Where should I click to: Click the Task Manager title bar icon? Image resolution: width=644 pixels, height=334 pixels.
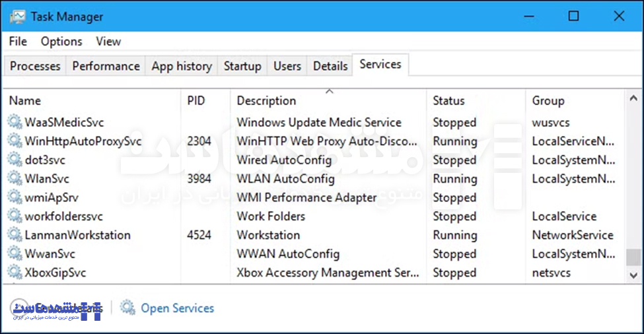coord(18,17)
